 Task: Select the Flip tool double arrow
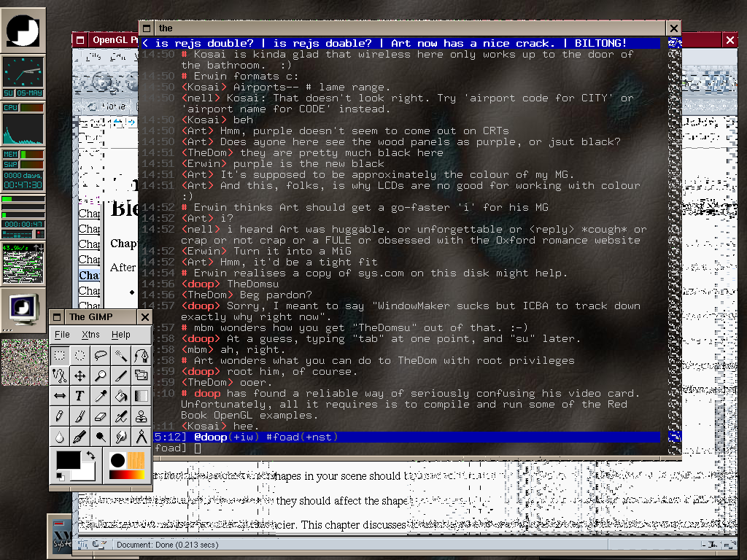coord(60,396)
